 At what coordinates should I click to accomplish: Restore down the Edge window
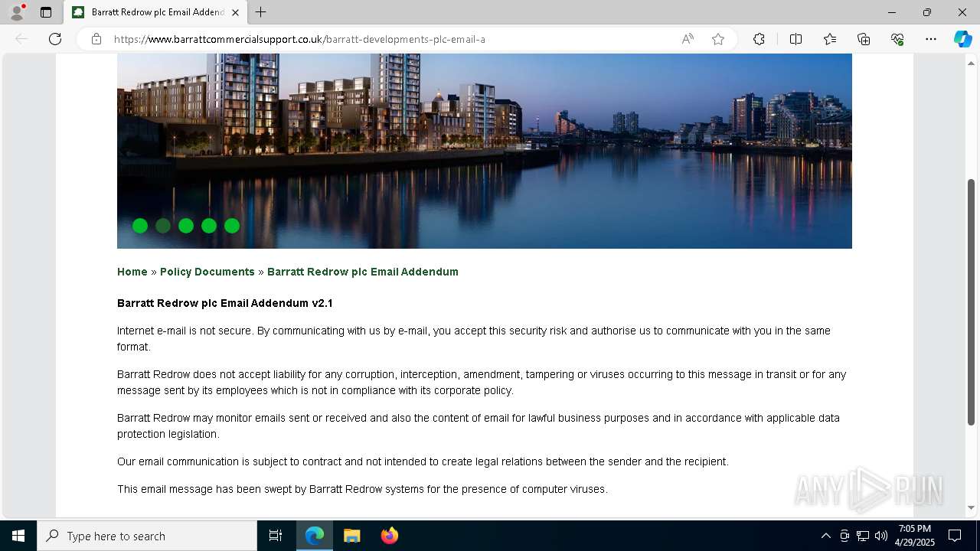point(927,12)
